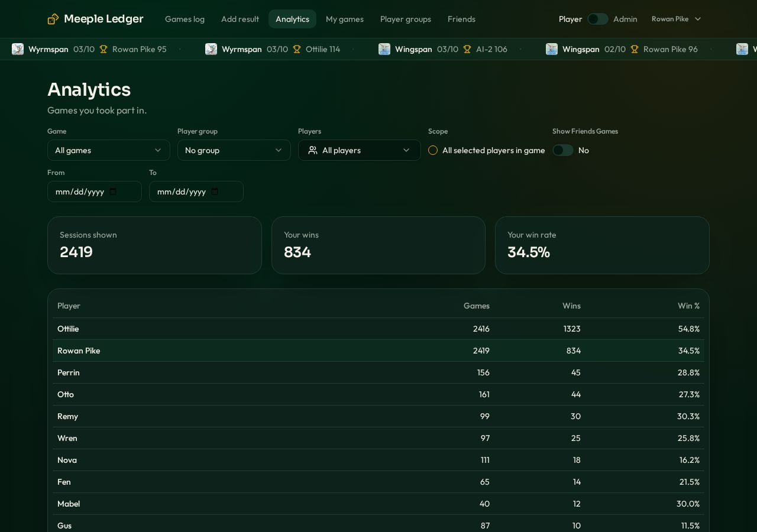Click the Player column header
Viewport: 757px width, 532px height.
pyautogui.click(x=69, y=306)
